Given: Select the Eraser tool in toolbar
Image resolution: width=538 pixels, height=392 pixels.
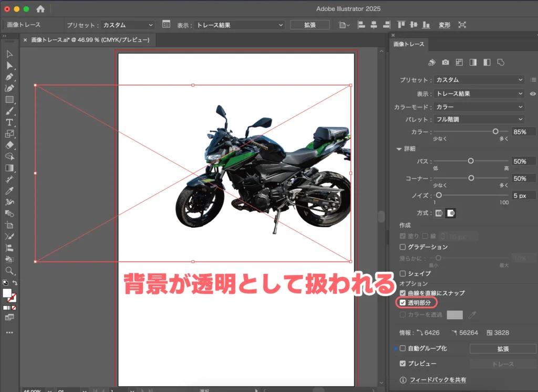Looking at the screenshot, I should [x=9, y=145].
